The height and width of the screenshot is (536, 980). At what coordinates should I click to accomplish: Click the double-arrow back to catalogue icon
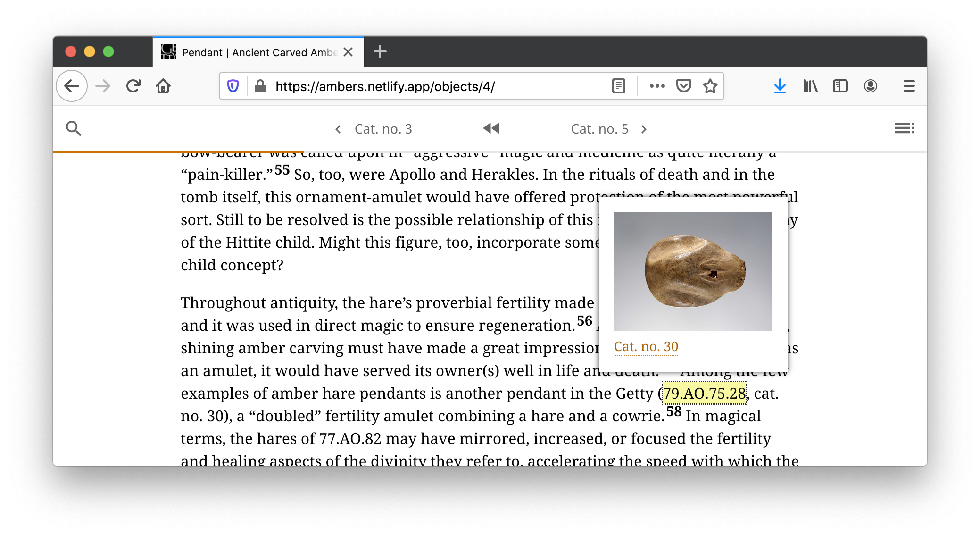pos(491,128)
